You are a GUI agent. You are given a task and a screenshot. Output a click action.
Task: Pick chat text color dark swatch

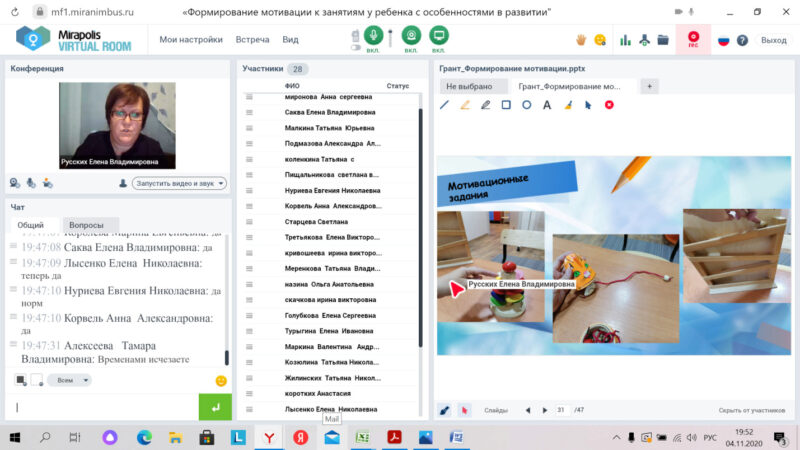pos(20,380)
